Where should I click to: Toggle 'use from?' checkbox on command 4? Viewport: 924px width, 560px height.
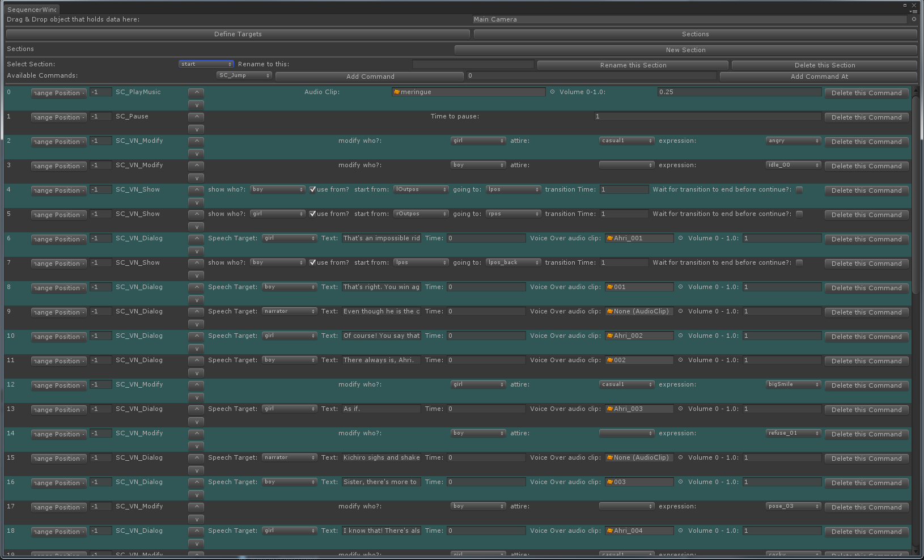point(312,190)
